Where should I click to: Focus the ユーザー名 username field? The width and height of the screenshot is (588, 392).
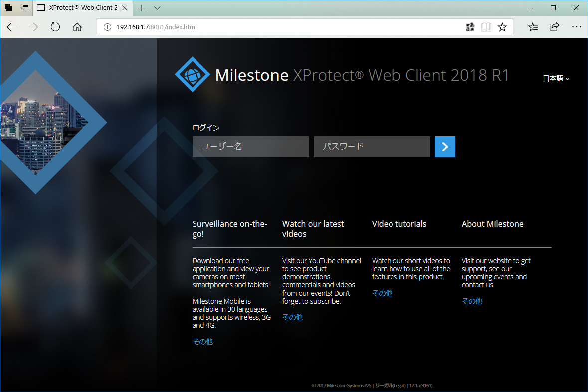tap(251, 147)
